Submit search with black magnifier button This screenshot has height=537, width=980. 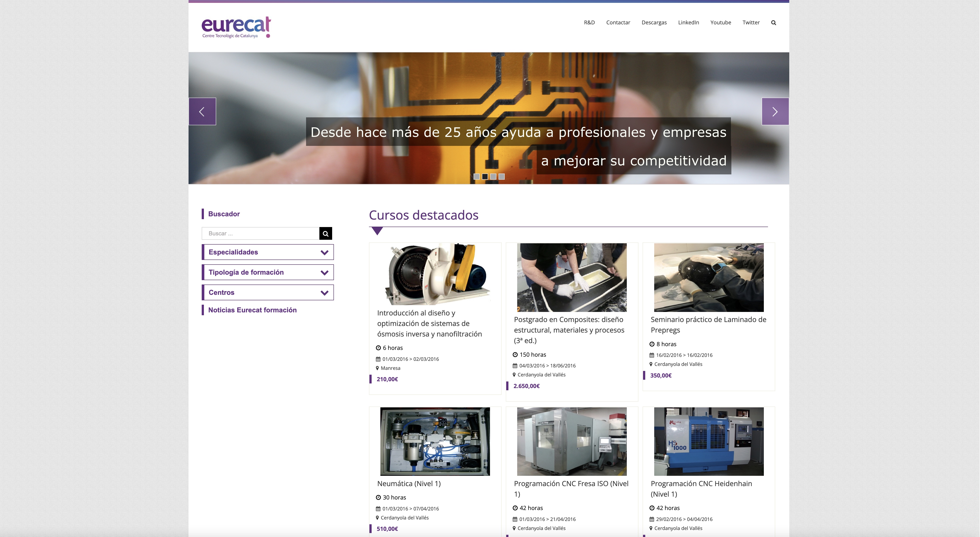pyautogui.click(x=326, y=233)
